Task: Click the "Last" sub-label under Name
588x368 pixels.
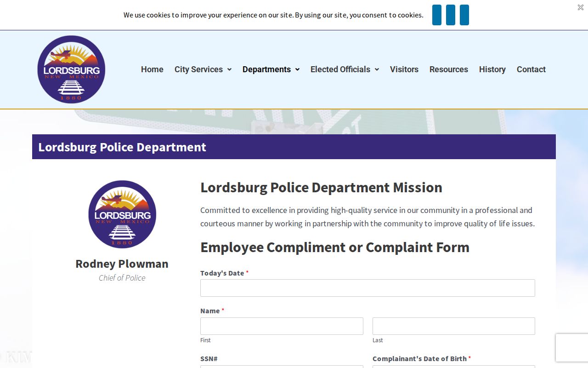Action: coord(378,340)
